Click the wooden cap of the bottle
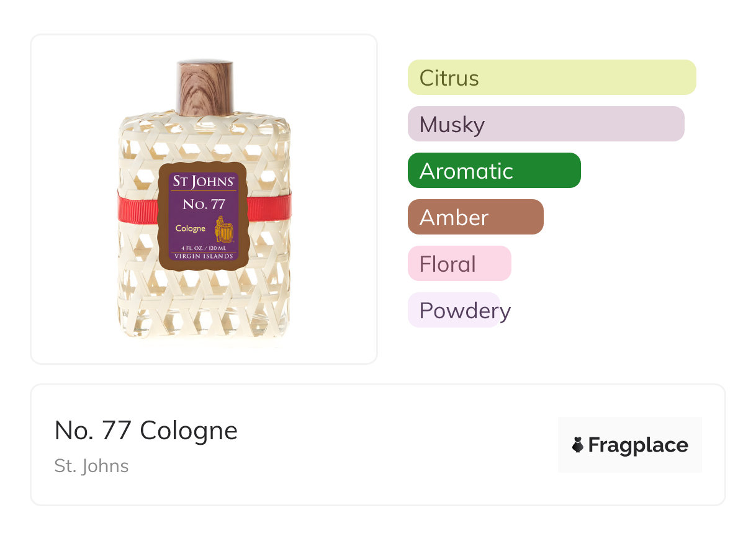756x536 pixels. pos(205,87)
